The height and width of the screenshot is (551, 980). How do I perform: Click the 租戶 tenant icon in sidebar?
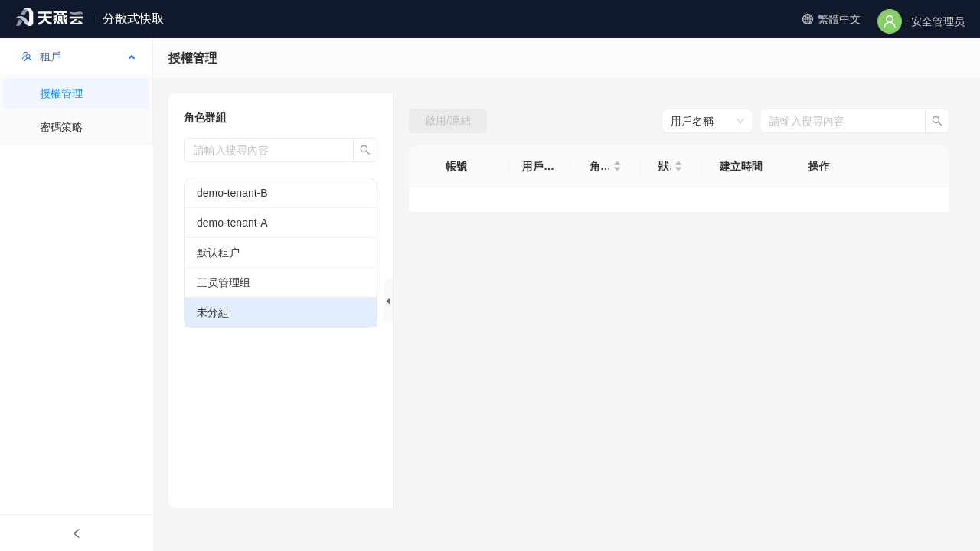[27, 57]
